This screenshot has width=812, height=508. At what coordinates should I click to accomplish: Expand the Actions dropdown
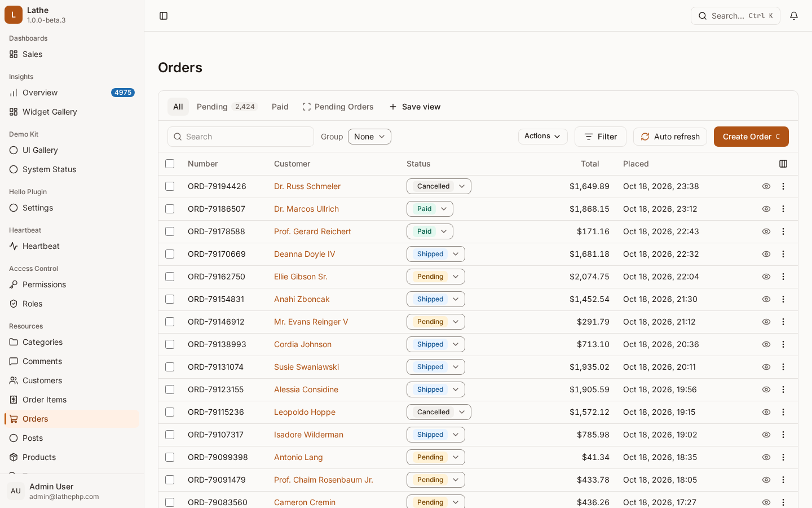point(542,137)
